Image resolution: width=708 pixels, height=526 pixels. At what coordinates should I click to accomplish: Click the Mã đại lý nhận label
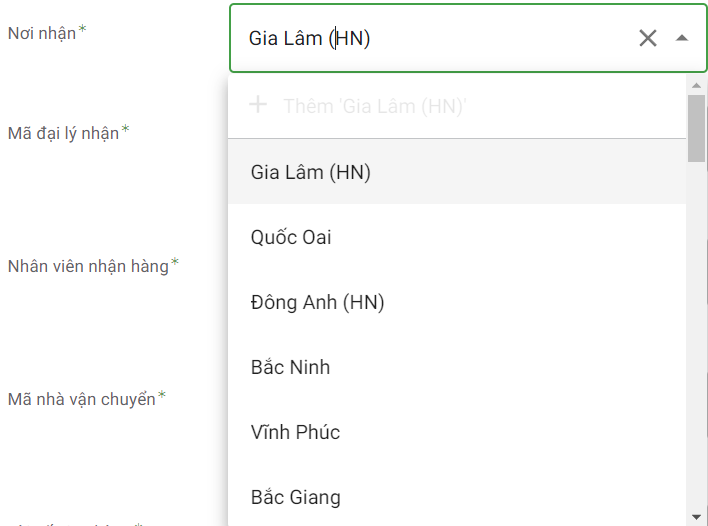(x=63, y=132)
